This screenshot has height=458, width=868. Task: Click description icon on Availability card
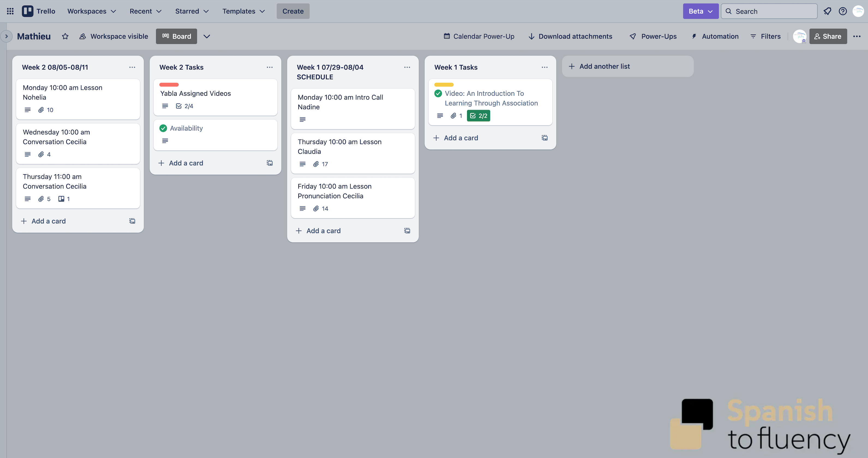(165, 141)
